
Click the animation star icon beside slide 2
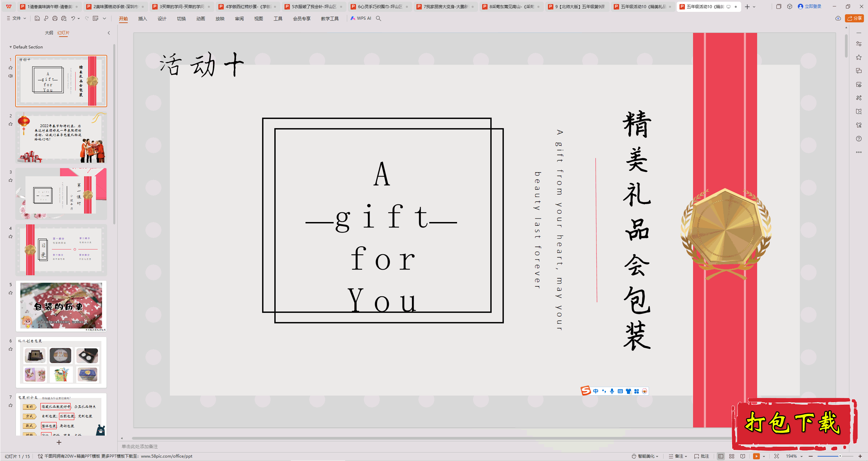click(x=11, y=124)
